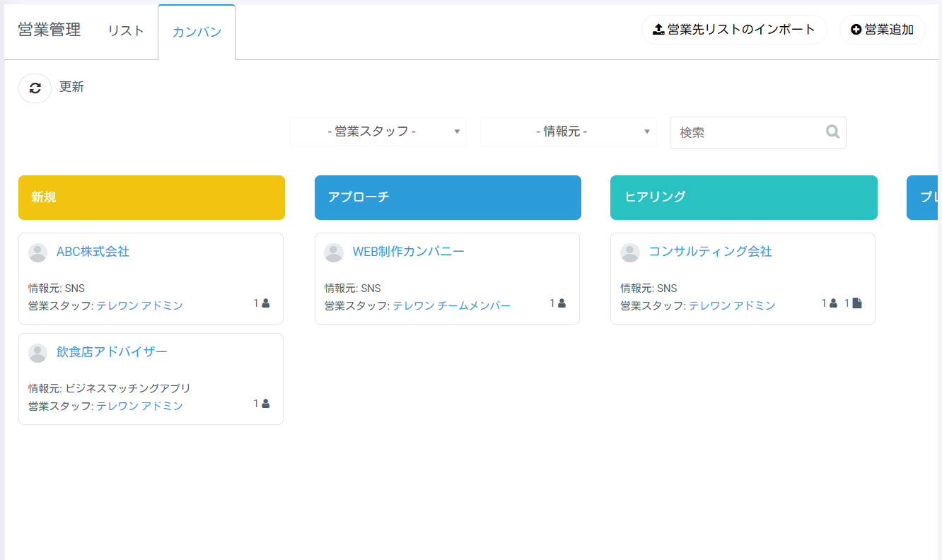Click テレワン アドミン link on 飲食店アドバイザー card
942x560 pixels.
coord(140,406)
